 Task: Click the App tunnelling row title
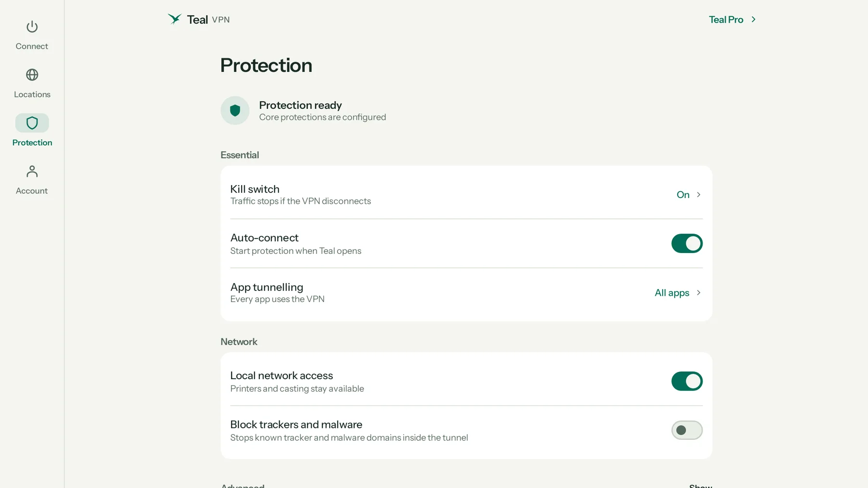[x=267, y=287]
